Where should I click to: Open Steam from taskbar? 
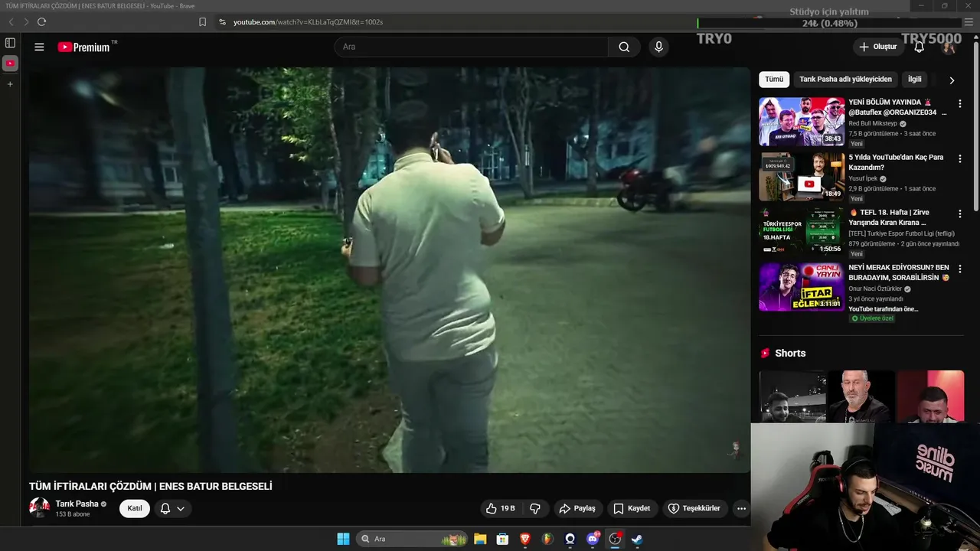[x=637, y=539]
